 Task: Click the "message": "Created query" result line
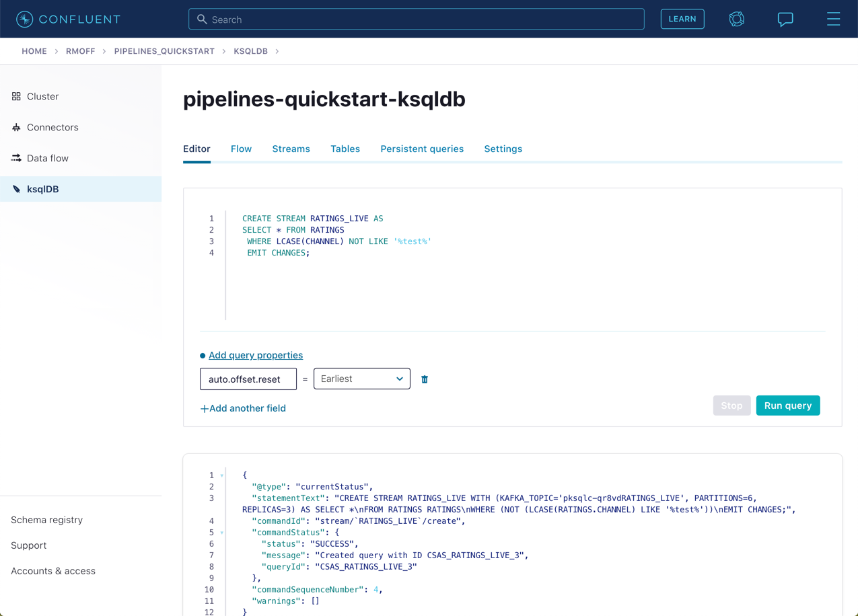point(395,555)
